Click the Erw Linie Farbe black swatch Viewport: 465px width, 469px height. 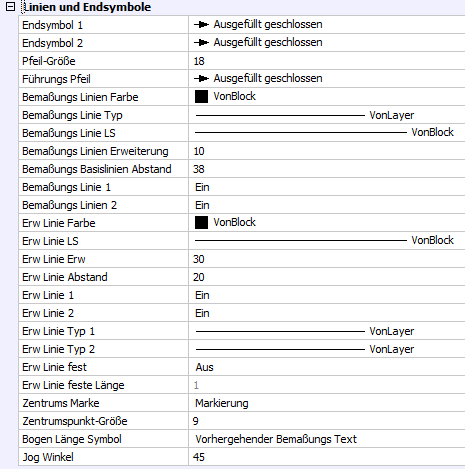(x=201, y=223)
